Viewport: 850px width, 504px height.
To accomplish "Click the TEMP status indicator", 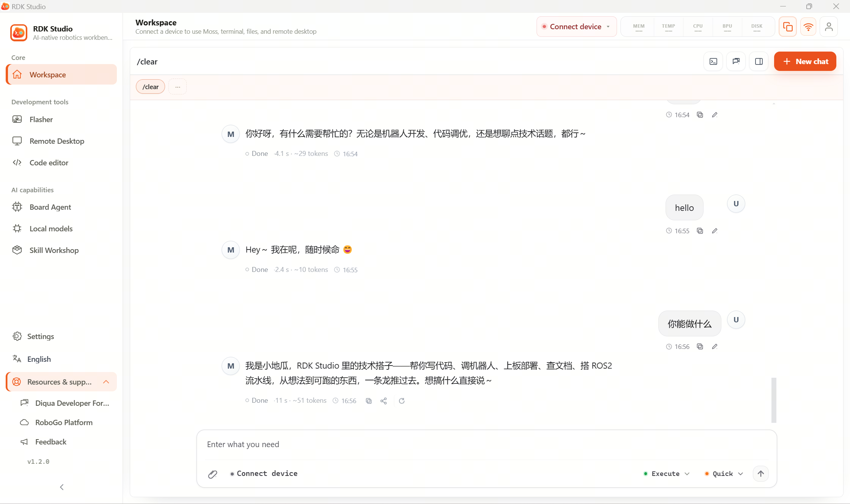I will tap(669, 27).
